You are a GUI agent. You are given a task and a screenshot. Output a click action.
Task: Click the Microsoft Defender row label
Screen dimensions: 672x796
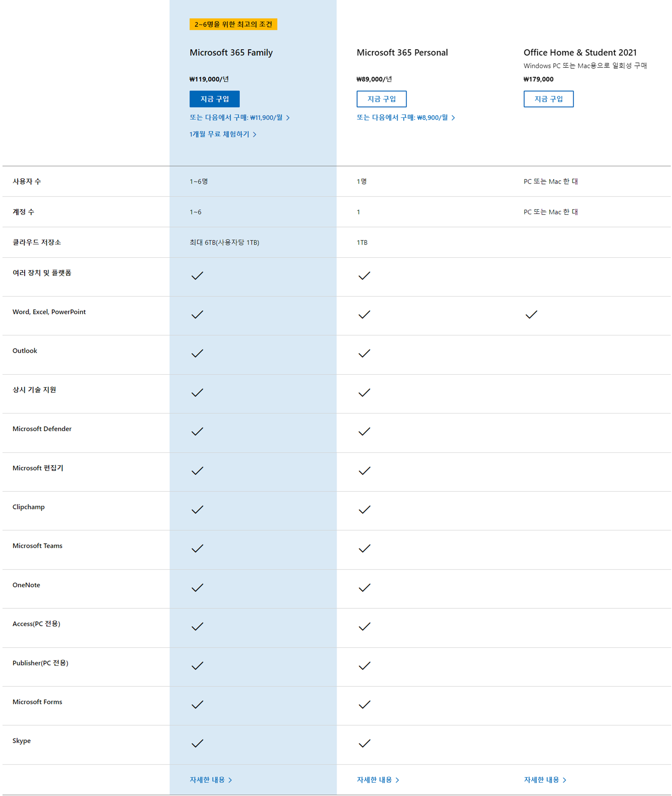click(42, 429)
